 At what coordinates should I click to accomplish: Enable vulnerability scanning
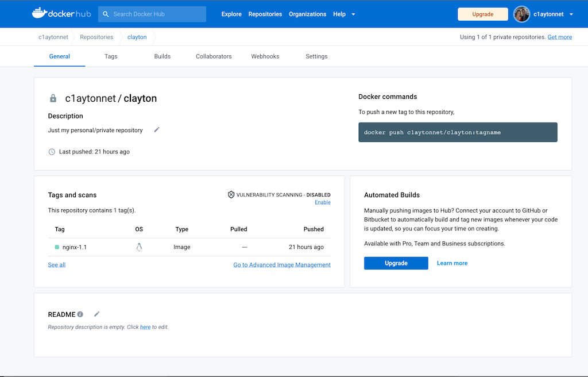(x=322, y=202)
